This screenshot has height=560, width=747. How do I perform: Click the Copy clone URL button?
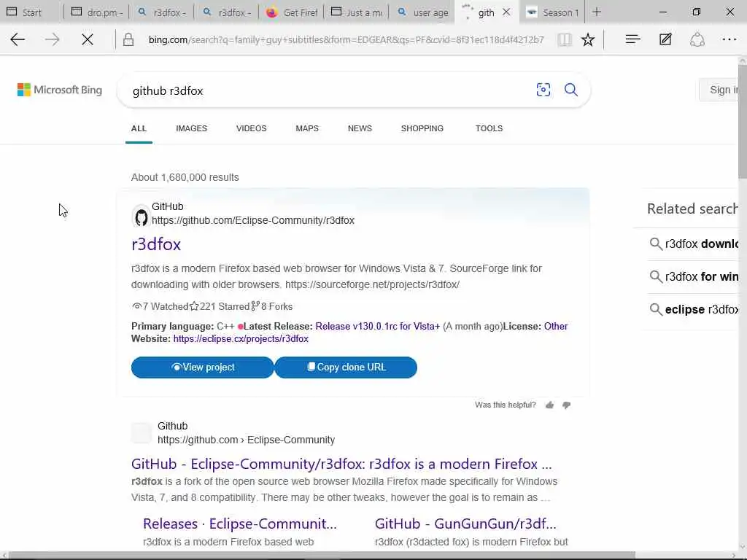coord(346,367)
